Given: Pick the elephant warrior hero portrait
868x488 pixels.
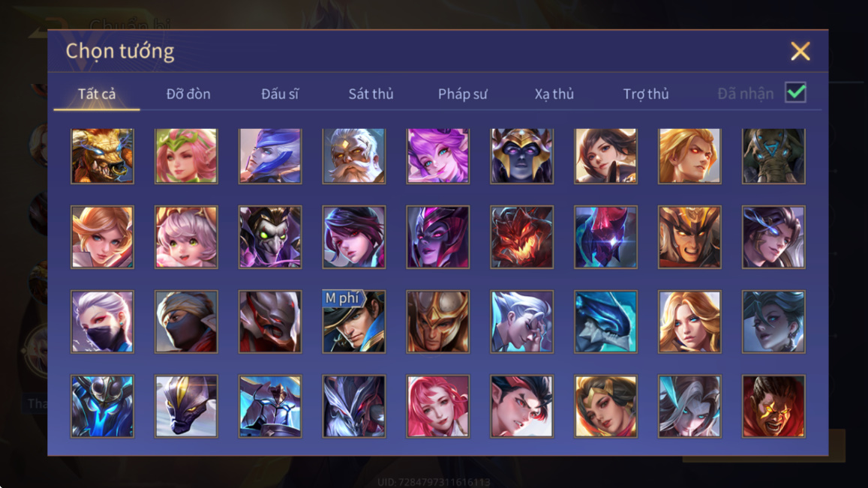Looking at the screenshot, I should click(773, 156).
